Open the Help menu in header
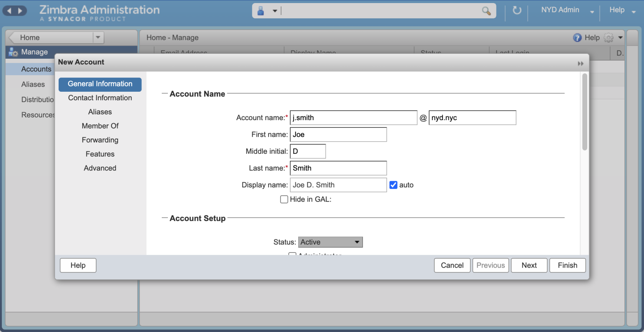 pos(622,10)
